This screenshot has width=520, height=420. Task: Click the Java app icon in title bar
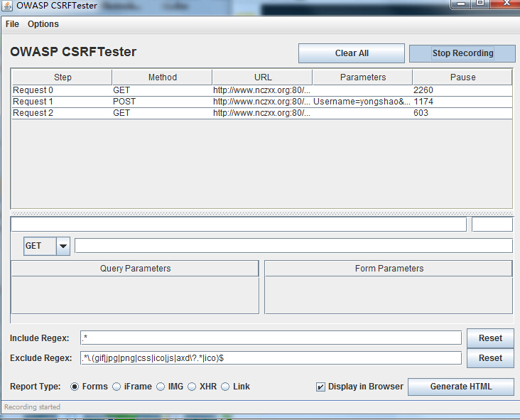click(x=7, y=6)
